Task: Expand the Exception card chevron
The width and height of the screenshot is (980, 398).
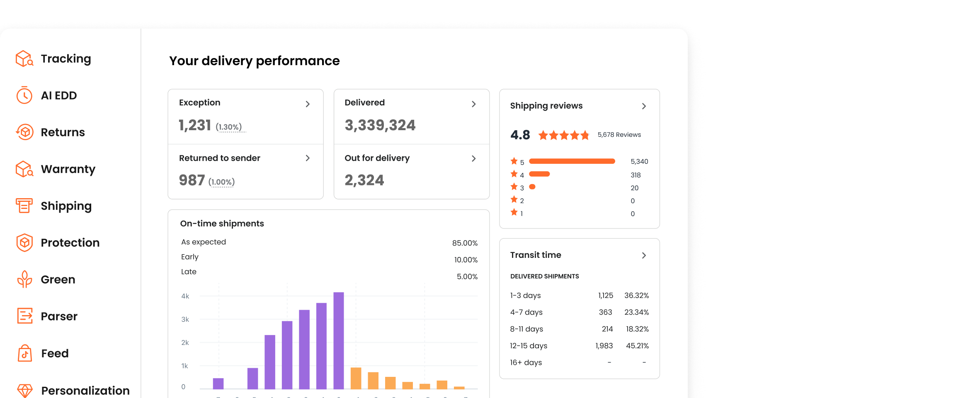Action: (308, 104)
